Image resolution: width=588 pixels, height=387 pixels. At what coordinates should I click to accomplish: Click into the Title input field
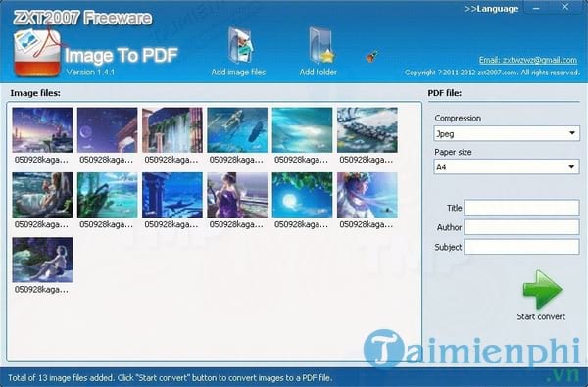[x=521, y=208]
